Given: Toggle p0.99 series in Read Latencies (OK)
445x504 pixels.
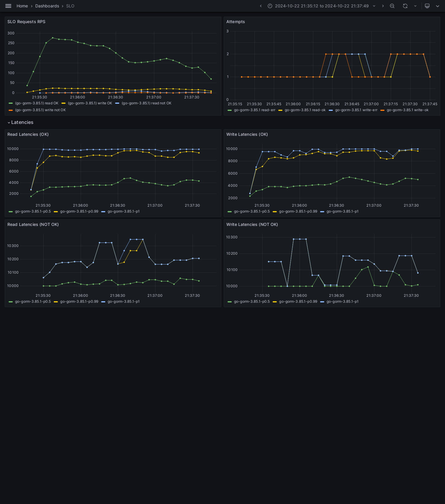Looking at the screenshot, I should pos(79,211).
